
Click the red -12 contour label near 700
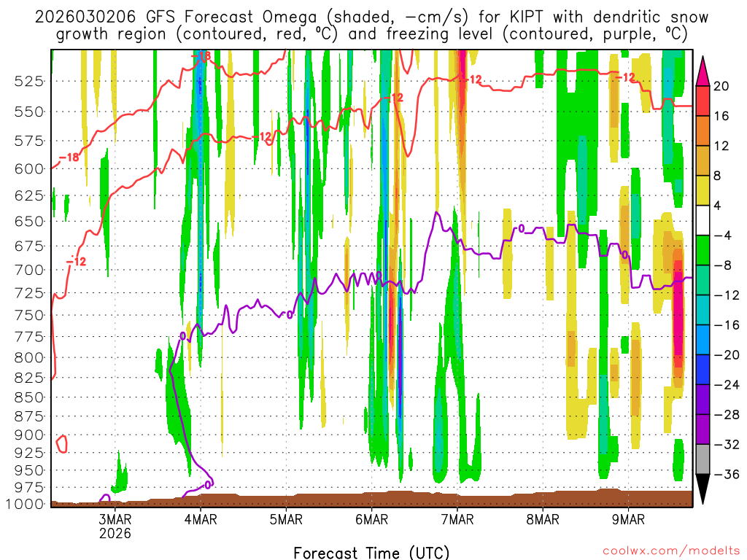click(76, 261)
